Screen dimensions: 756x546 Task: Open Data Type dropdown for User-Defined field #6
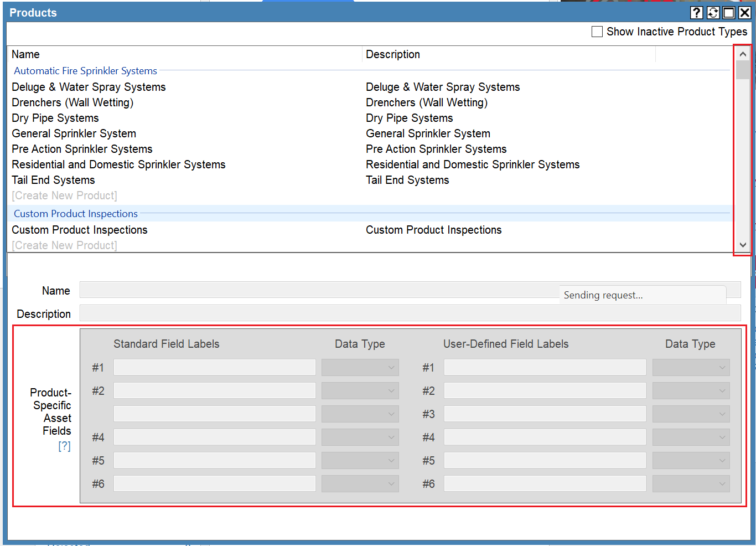click(x=691, y=483)
